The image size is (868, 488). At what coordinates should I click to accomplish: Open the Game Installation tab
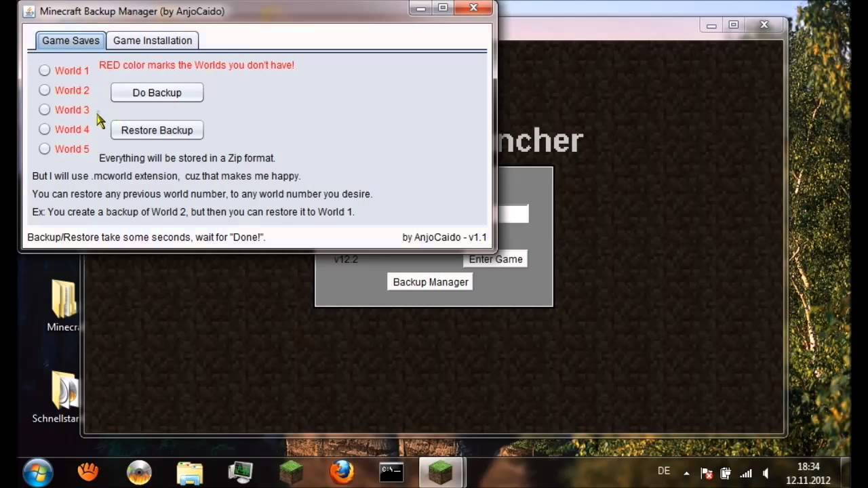click(153, 41)
